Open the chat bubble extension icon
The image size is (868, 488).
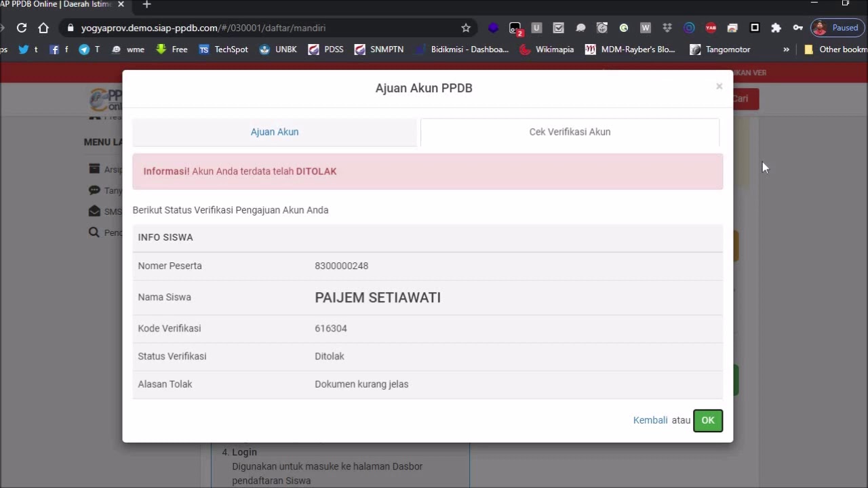(580, 28)
